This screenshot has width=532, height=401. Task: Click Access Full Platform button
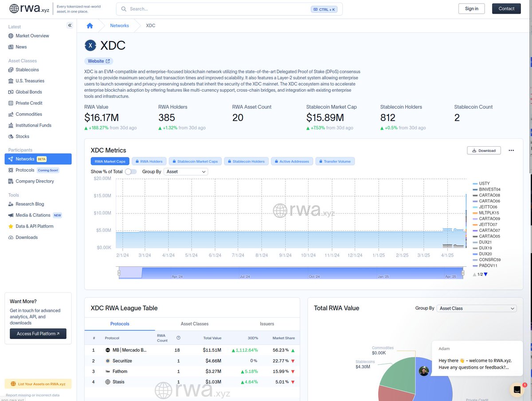(38, 334)
